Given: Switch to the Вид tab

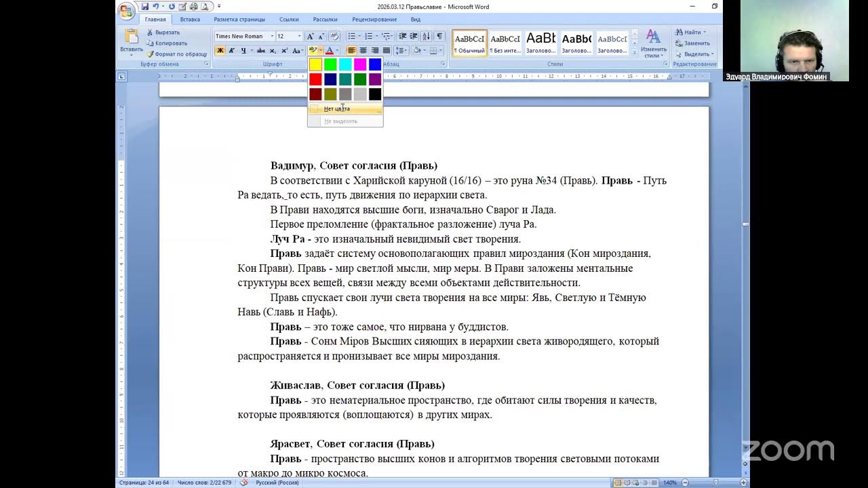Looking at the screenshot, I should tap(416, 20).
